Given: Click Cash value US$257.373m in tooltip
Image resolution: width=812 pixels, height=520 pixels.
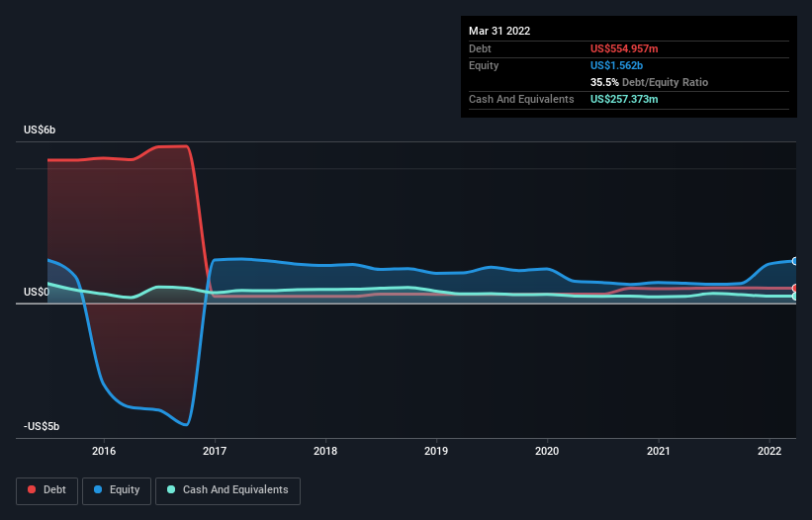Looking at the screenshot, I should [x=624, y=99].
